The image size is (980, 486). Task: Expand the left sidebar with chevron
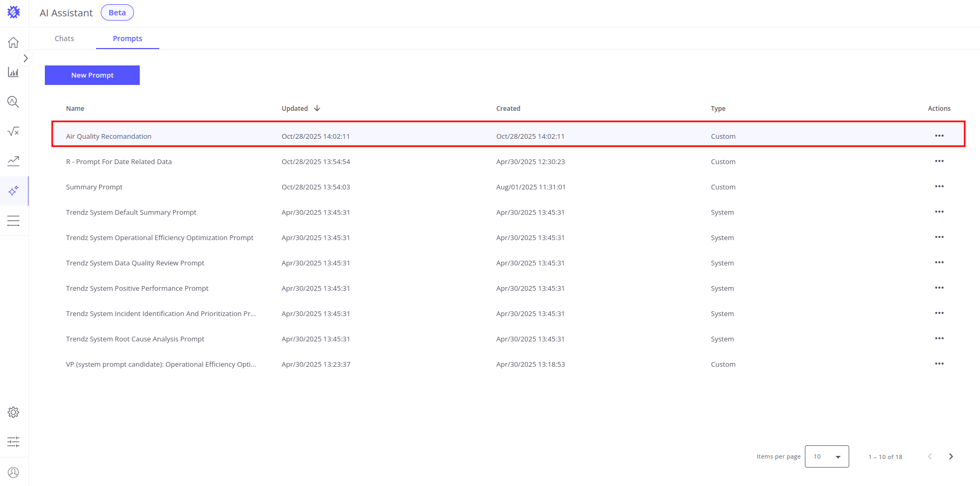[x=25, y=59]
